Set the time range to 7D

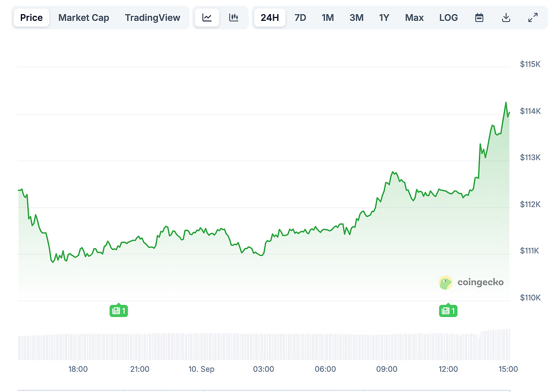[x=300, y=17]
